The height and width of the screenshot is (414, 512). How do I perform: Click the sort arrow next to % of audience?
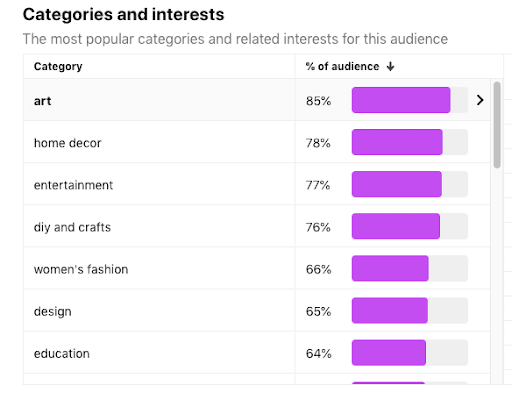(x=390, y=66)
